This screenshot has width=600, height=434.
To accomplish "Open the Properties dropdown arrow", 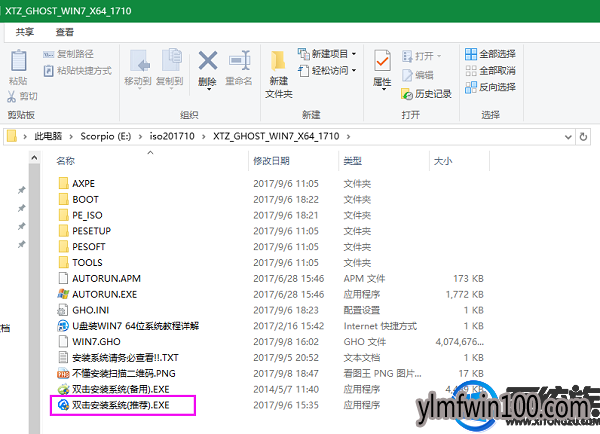I will tap(383, 90).
